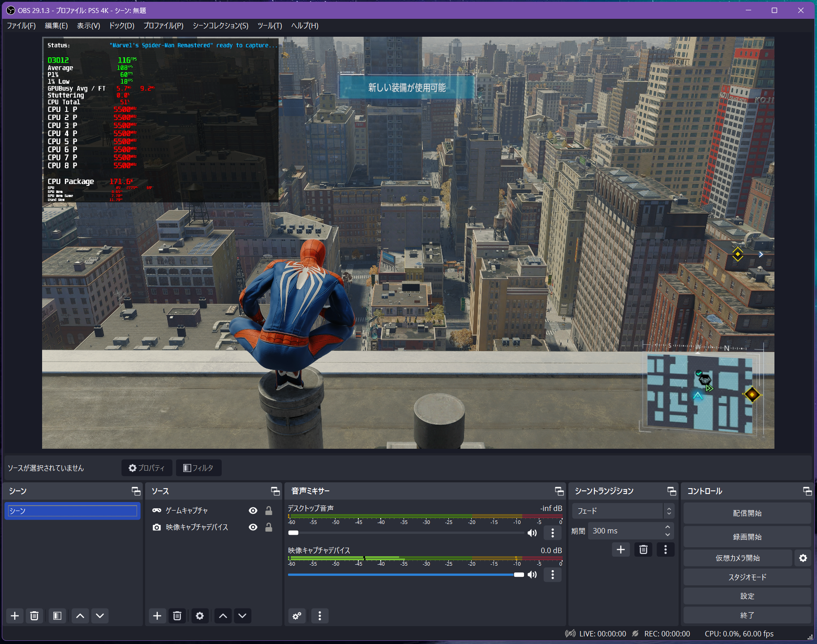Add a new source with the plus icon

[157, 616]
